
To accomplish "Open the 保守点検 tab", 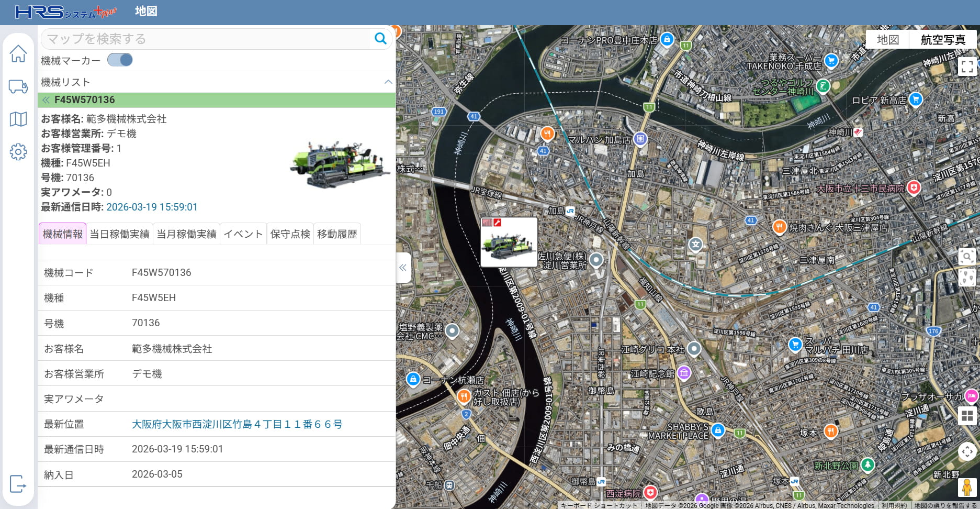I will 290,234.
